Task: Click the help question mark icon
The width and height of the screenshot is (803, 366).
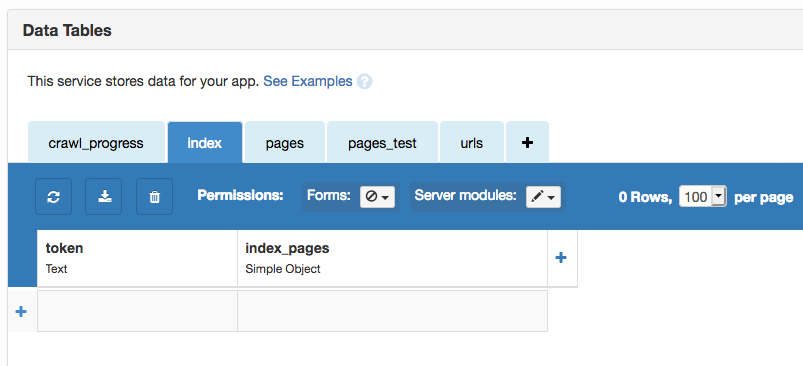Action: [364, 81]
